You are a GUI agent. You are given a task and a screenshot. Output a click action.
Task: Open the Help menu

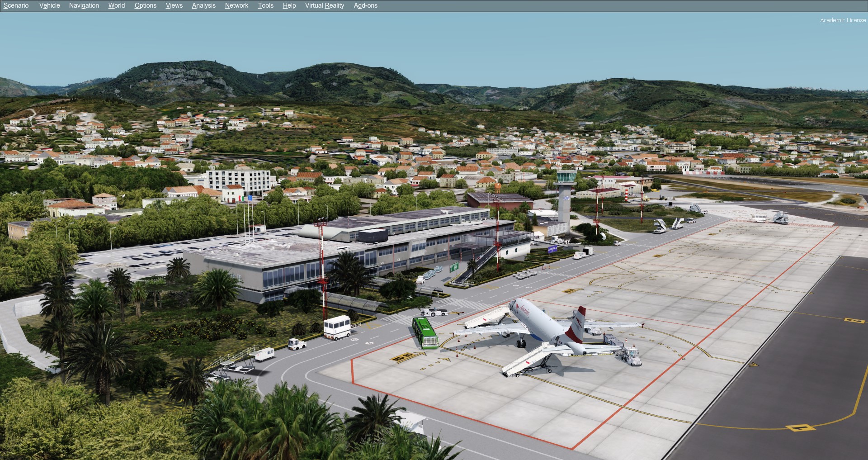pyautogui.click(x=289, y=5)
